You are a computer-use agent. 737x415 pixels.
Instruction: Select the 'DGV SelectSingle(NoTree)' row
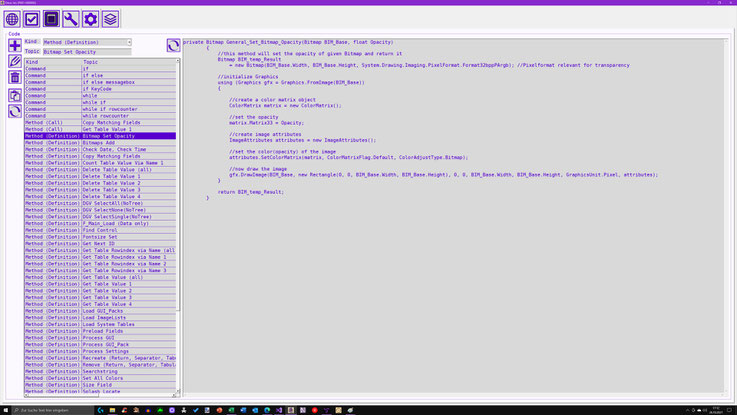pos(100,217)
